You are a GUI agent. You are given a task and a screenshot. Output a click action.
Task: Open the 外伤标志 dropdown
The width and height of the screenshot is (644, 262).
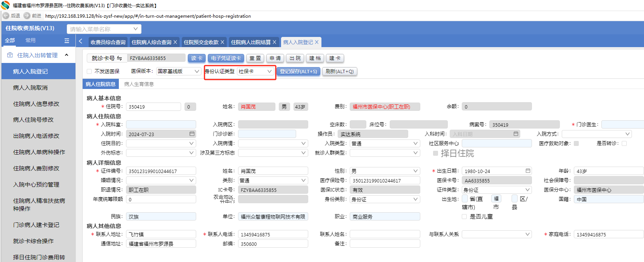click(161, 153)
